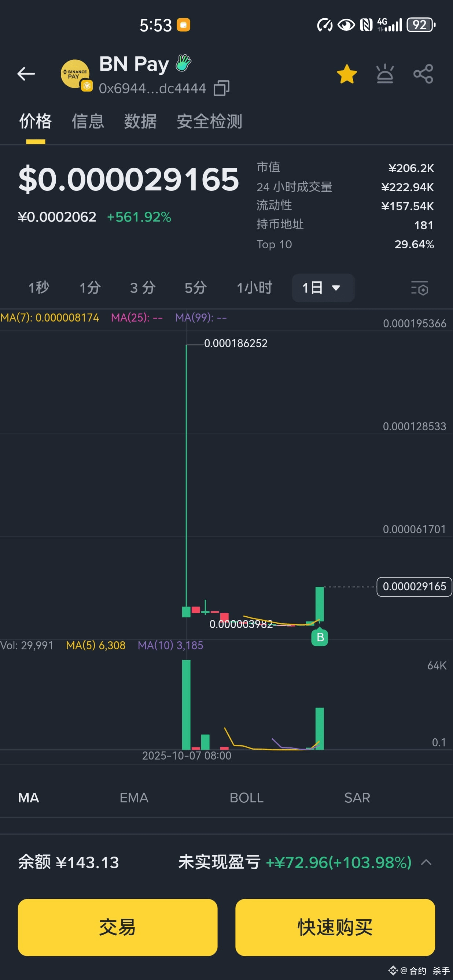Tap the volume MA(10) 3,185 label
453x980 pixels.
[170, 646]
